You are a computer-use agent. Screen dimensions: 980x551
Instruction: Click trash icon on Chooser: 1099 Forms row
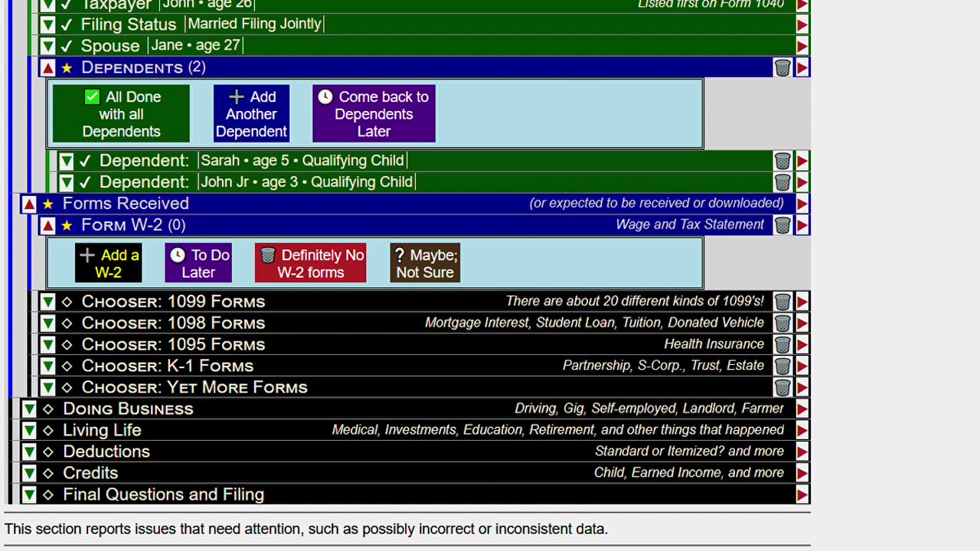[782, 302]
